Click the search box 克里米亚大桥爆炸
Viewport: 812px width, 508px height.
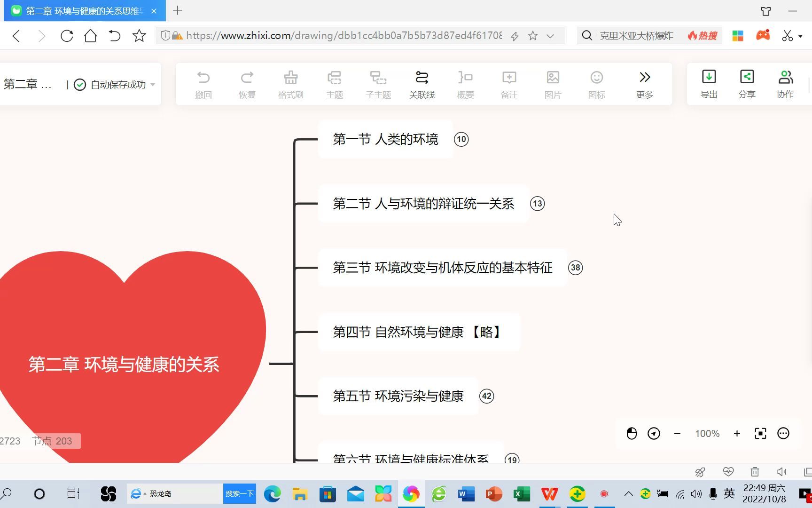pyautogui.click(x=637, y=36)
